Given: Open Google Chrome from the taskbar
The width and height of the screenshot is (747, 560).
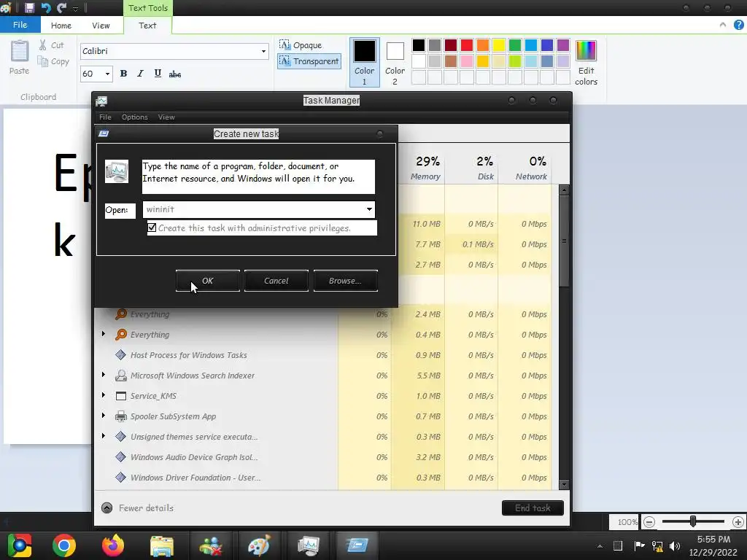Looking at the screenshot, I should (x=64, y=545).
